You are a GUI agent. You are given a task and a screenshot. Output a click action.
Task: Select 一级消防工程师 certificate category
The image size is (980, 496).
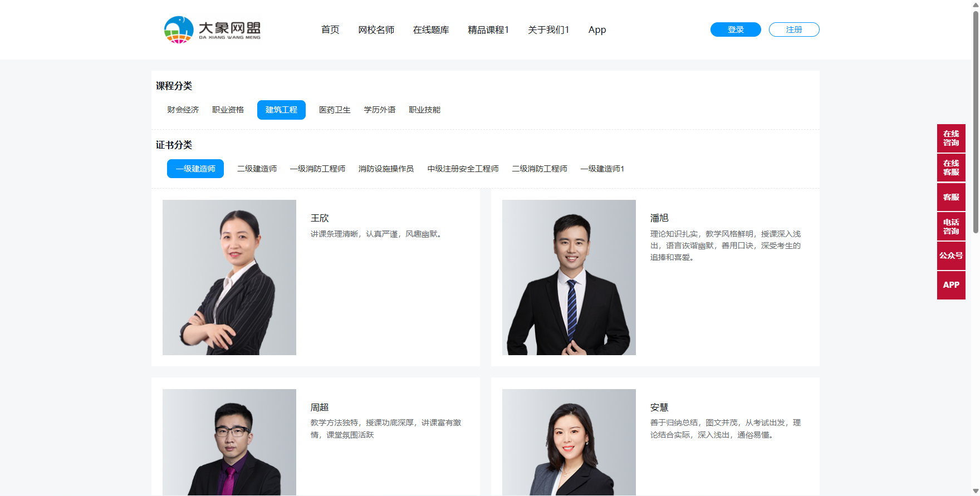click(317, 169)
